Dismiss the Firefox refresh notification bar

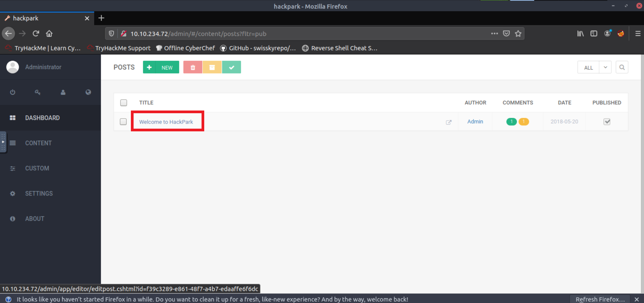[637, 299]
